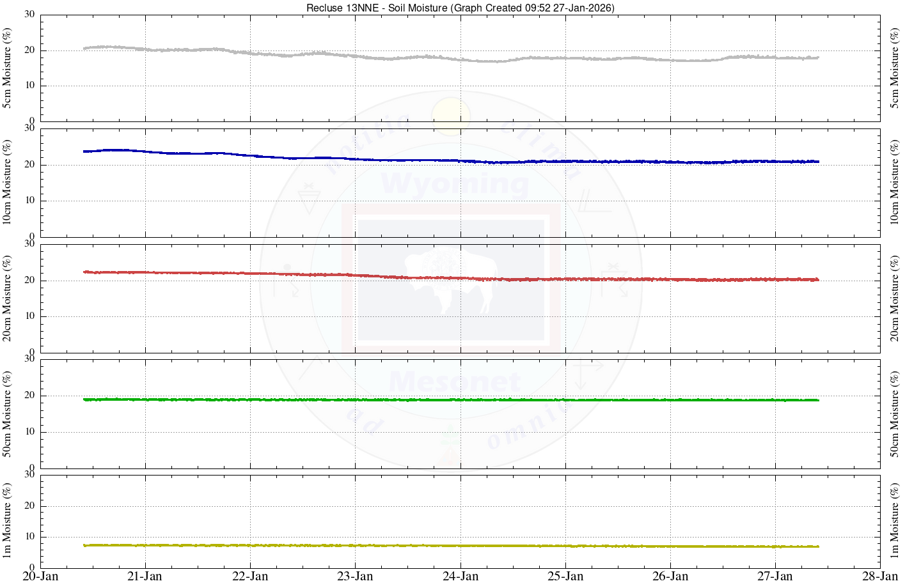Click the 26-Jan date label on the x-axis
921x588 pixels.
point(670,576)
